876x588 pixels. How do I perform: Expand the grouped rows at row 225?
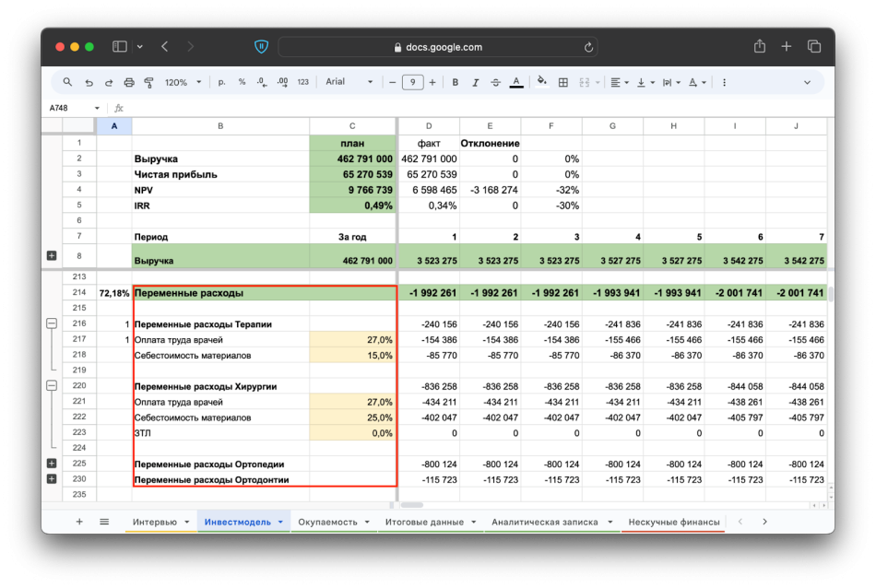(52, 464)
